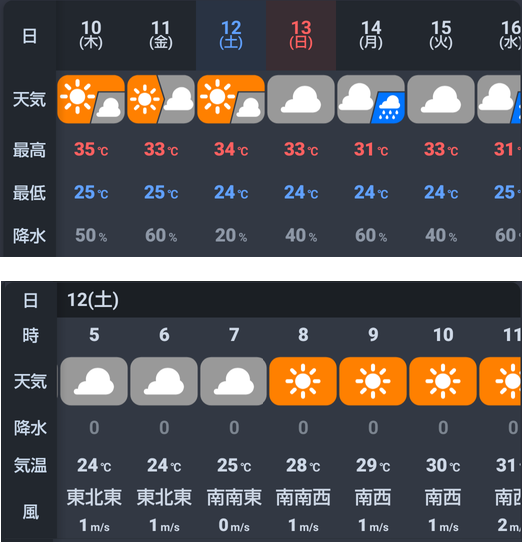
Task: Select Saturday 12 weather icon in the weekly row
Action: [x=231, y=99]
